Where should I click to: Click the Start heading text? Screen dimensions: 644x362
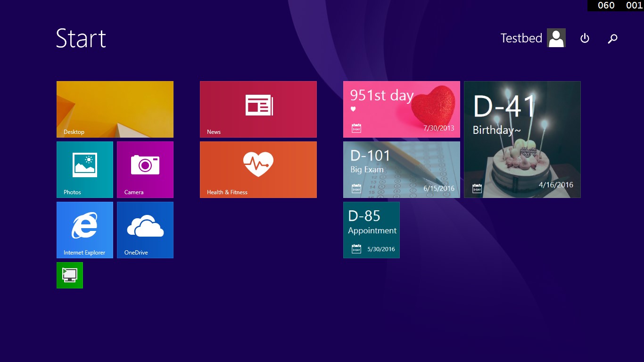point(81,39)
